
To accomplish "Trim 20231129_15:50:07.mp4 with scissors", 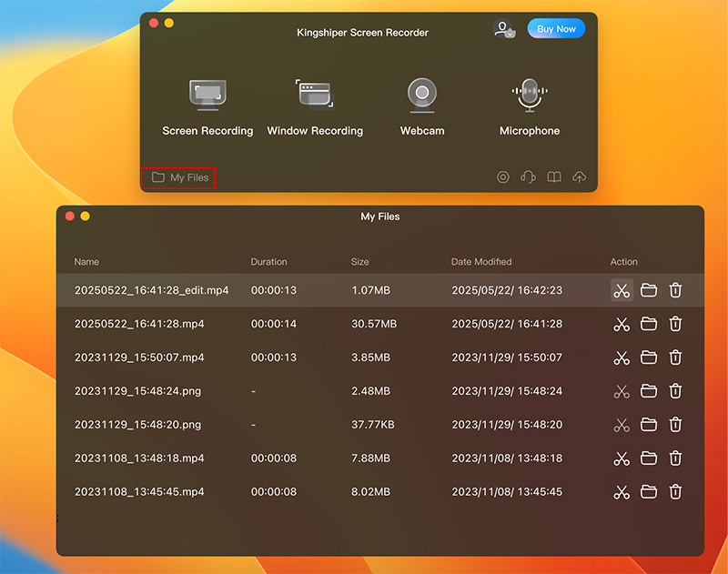I will 622,357.
